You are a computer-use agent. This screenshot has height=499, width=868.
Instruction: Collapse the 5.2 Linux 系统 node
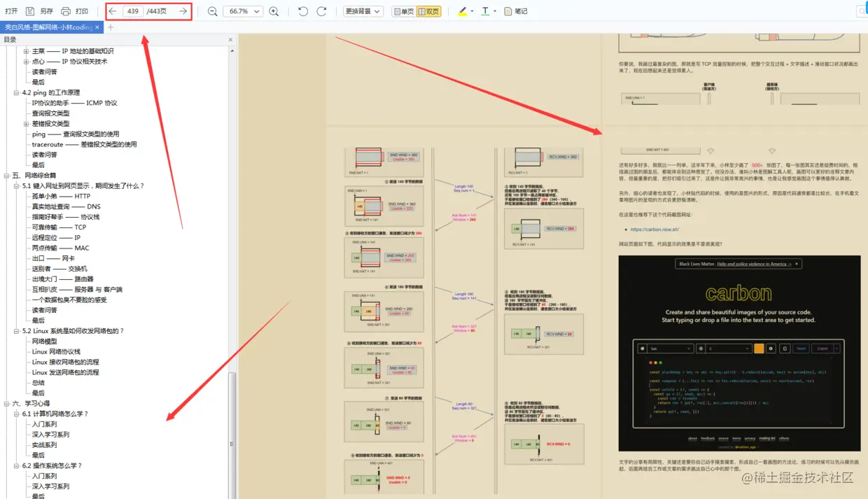pyautogui.click(x=16, y=331)
